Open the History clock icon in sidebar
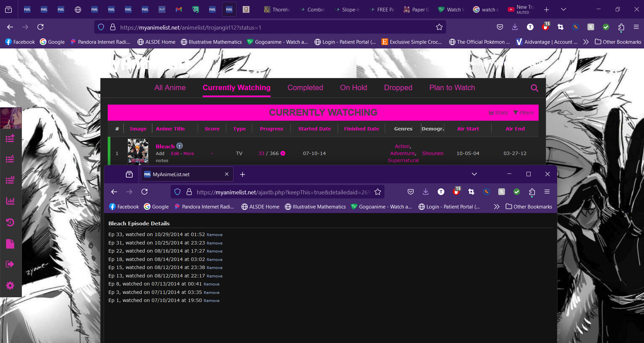644x343 pixels. coord(10,222)
